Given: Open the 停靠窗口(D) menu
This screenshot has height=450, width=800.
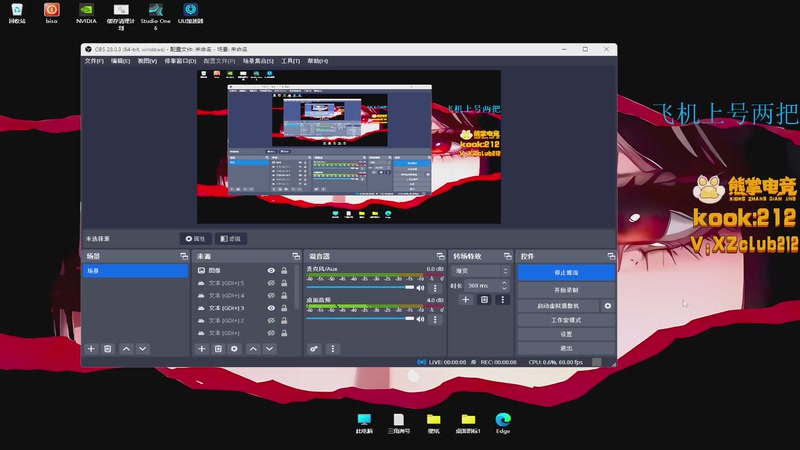Looking at the screenshot, I should (x=180, y=61).
